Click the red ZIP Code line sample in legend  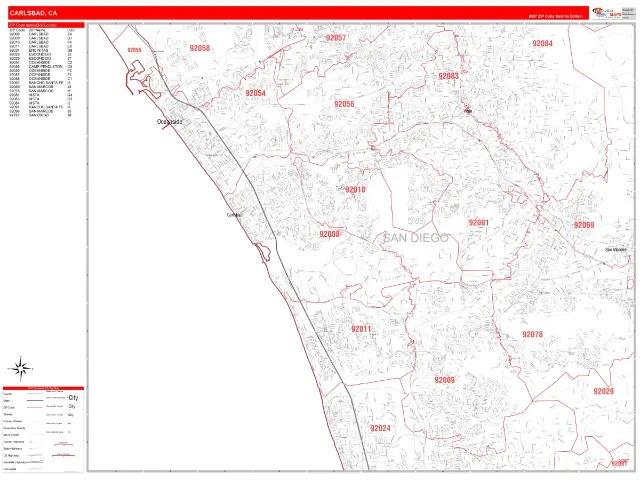[35, 407]
